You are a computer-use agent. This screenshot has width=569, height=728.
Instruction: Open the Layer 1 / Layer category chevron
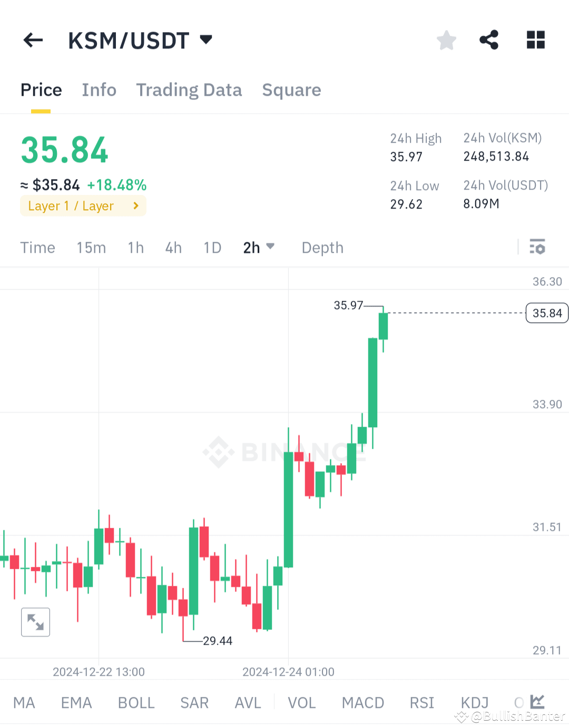tap(135, 206)
